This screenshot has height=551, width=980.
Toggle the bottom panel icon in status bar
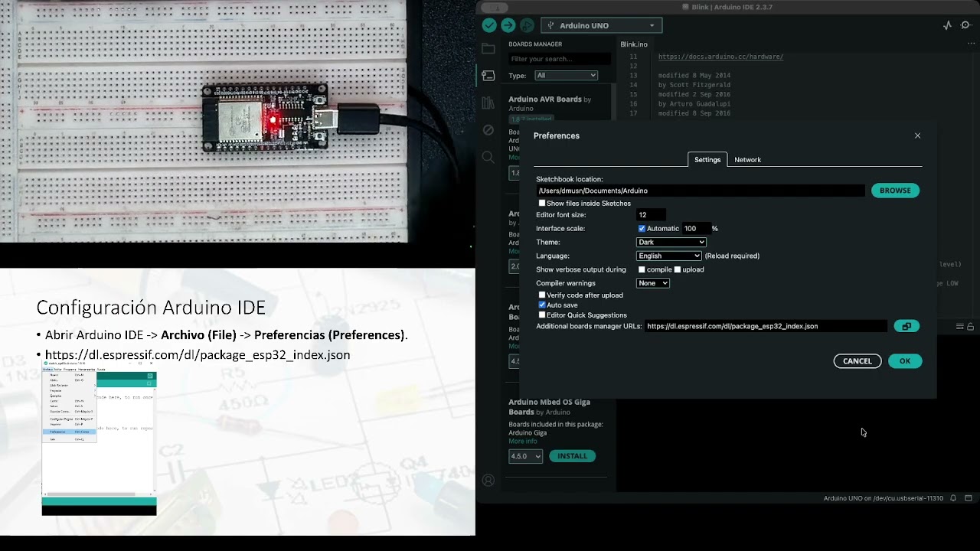968,498
